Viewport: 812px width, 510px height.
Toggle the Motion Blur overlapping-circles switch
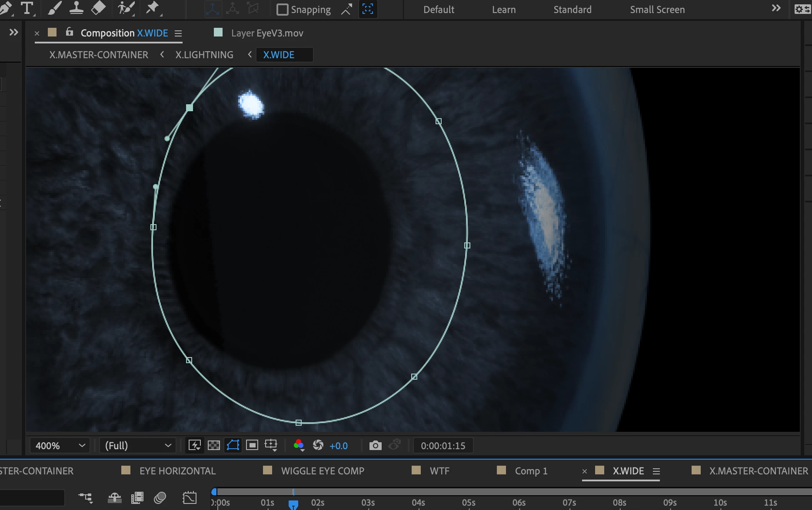click(x=160, y=497)
